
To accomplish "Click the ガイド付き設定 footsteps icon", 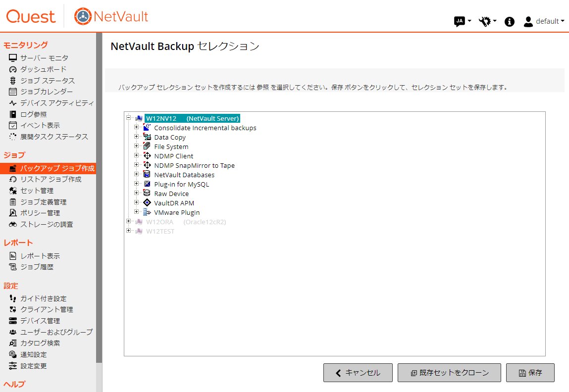I will pyautogui.click(x=13, y=298).
